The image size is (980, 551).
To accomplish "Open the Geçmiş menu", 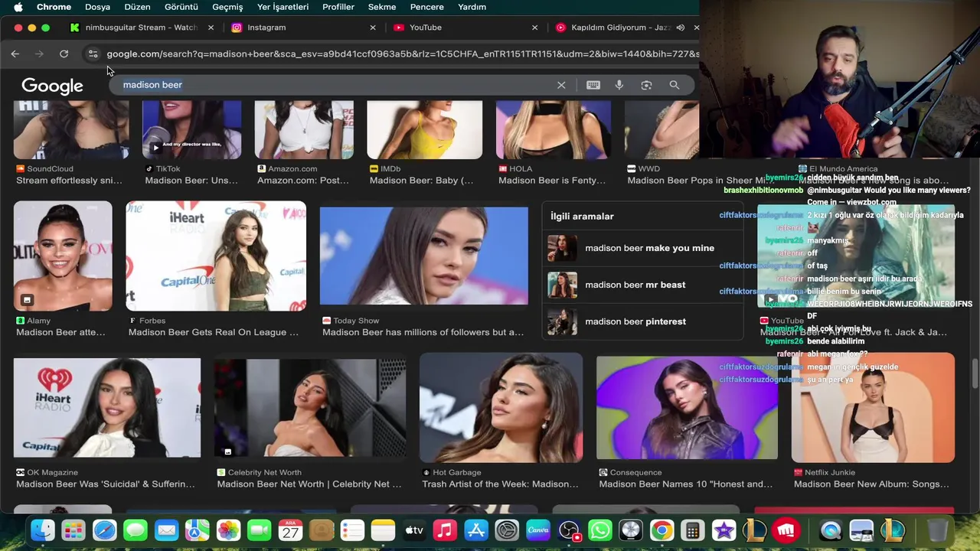I will pyautogui.click(x=227, y=7).
